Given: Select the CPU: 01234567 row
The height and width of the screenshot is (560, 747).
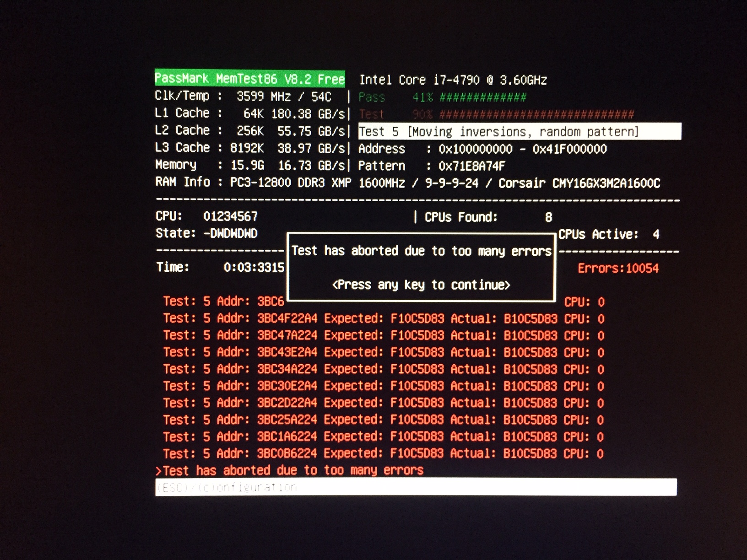Looking at the screenshot, I should tap(206, 216).
